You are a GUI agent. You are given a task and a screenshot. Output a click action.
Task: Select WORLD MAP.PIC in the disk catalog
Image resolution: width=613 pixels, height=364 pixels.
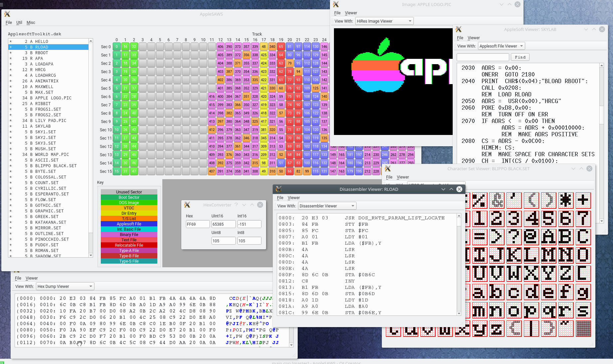point(49,154)
